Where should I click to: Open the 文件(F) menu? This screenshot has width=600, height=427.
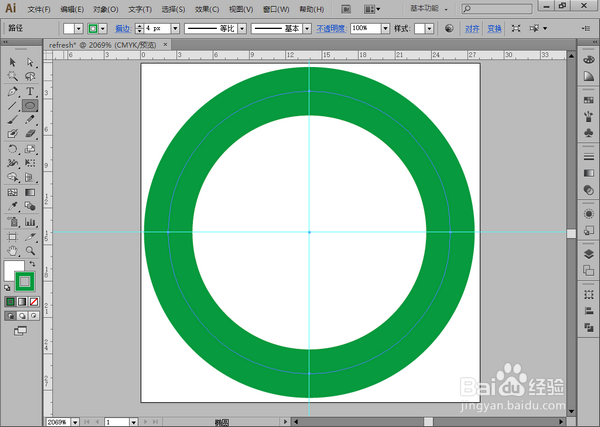click(x=39, y=9)
